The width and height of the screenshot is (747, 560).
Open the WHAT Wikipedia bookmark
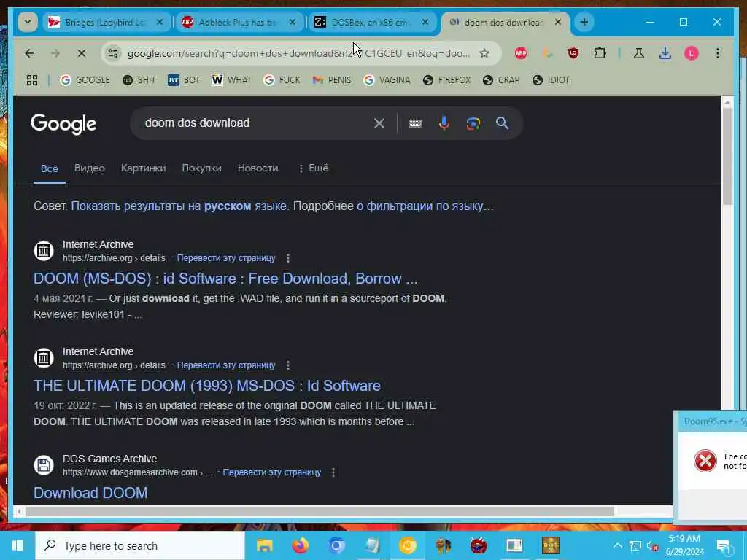pos(231,80)
